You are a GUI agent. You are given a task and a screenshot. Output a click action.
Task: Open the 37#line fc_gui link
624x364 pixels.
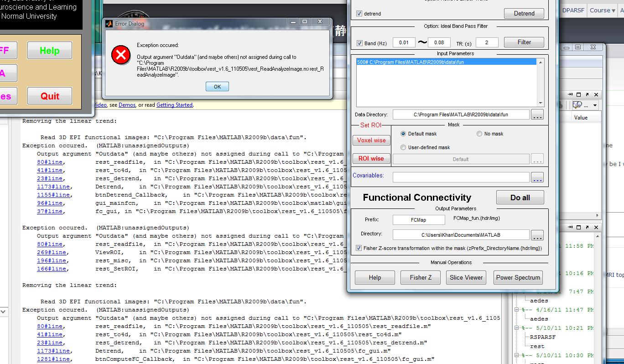click(50, 211)
